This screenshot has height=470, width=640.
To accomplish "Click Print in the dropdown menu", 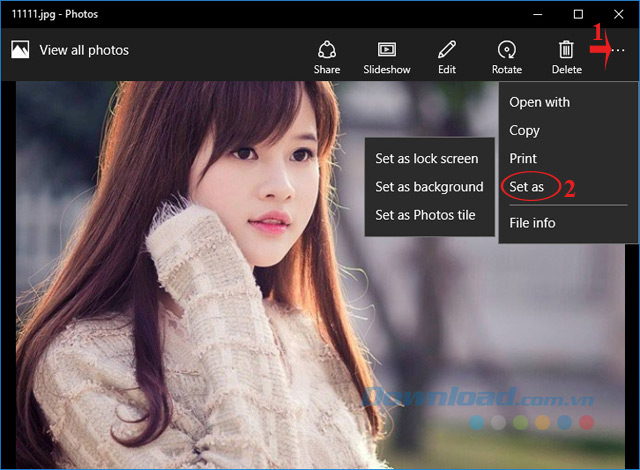I will click(x=523, y=158).
